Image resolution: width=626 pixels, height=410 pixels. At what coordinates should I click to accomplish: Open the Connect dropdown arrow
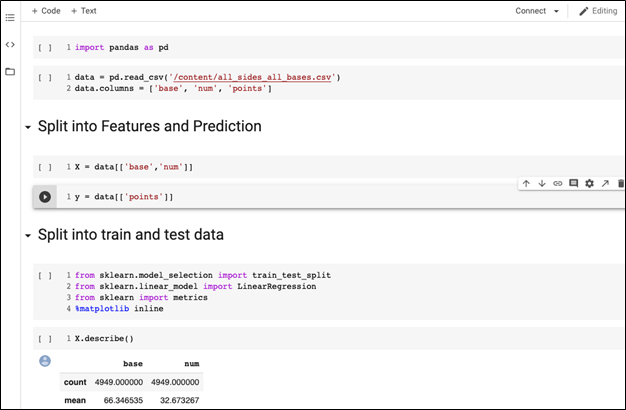pyautogui.click(x=556, y=11)
